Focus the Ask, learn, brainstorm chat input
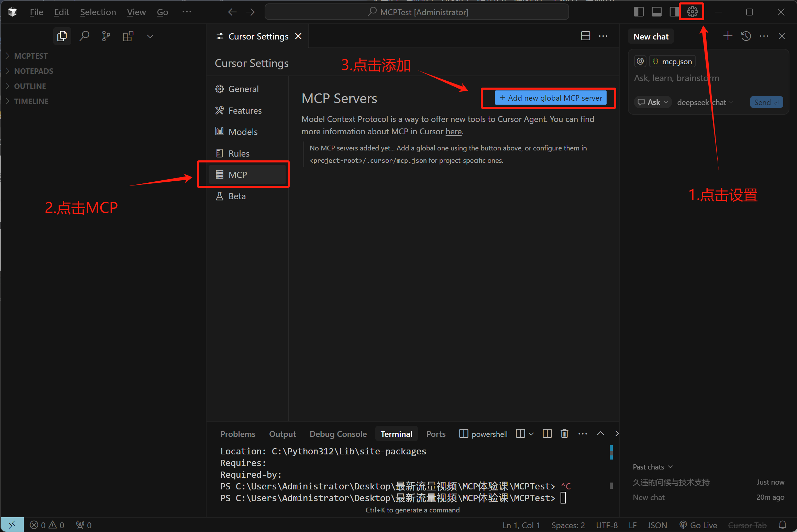Viewport: 797px width, 532px height. (708, 78)
